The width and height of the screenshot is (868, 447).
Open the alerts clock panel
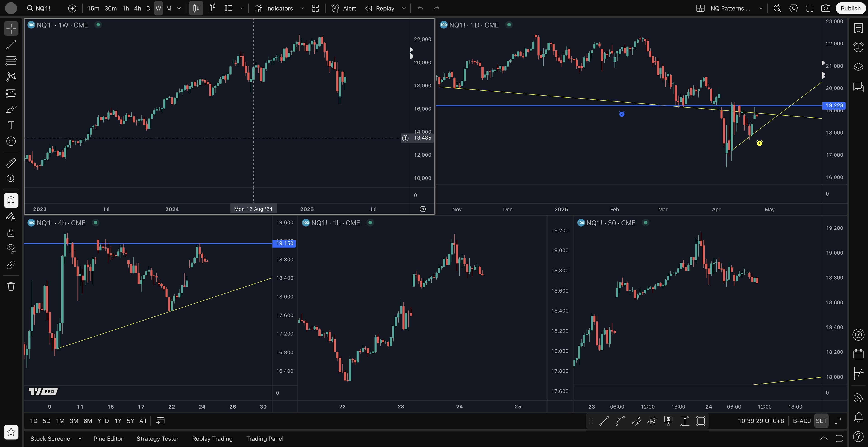(x=858, y=47)
